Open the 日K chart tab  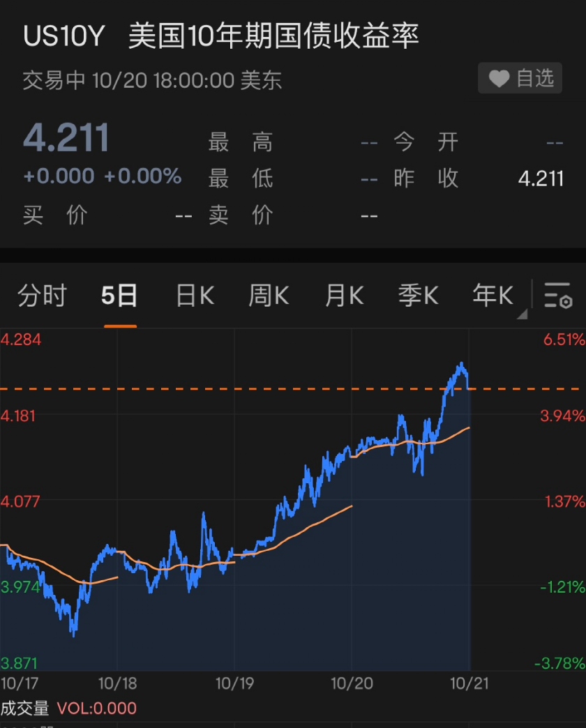coord(195,296)
